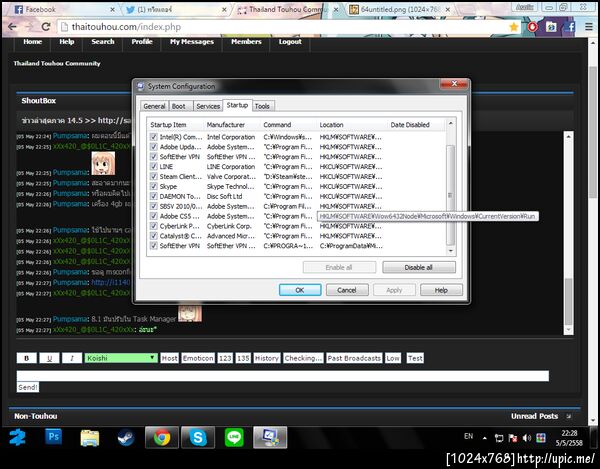Switch to the Services tab
Image resolution: width=600 pixels, height=469 pixels.
tap(208, 106)
